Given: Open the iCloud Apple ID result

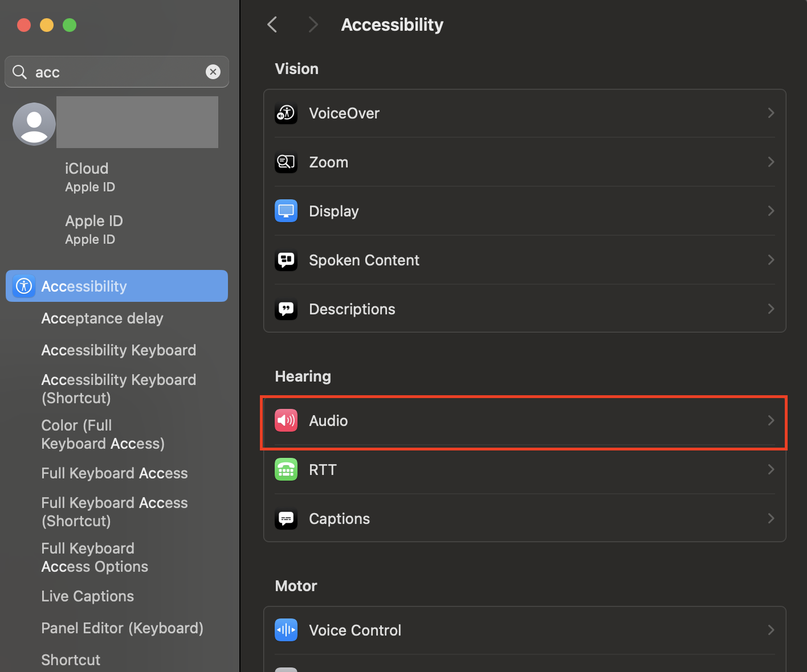Looking at the screenshot, I should 90,177.
